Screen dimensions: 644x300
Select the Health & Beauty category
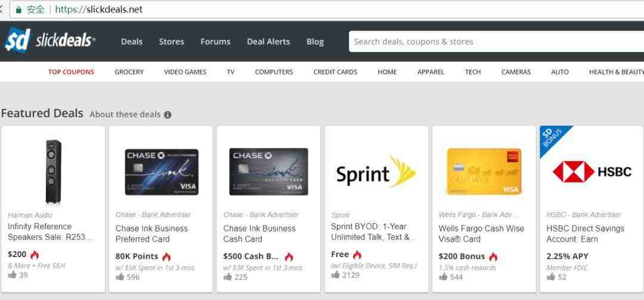[616, 72]
